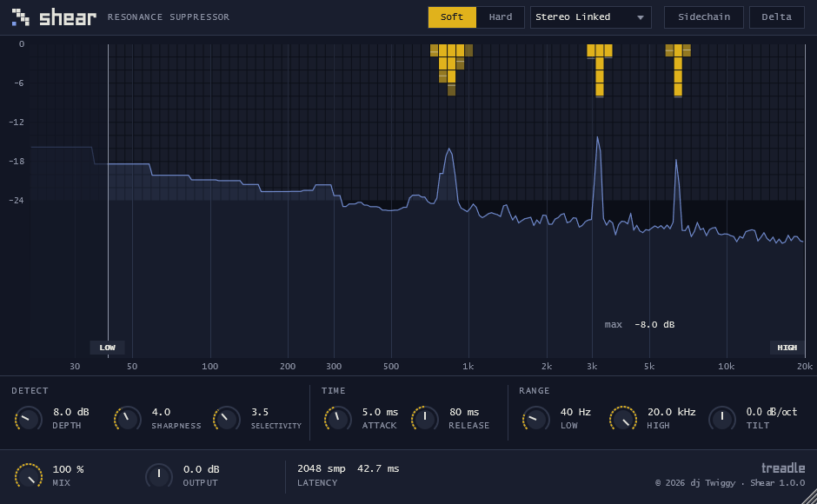Screen dimensions: 817x504
Task: Click the 4.0 sharpness value
Action: coord(161,412)
